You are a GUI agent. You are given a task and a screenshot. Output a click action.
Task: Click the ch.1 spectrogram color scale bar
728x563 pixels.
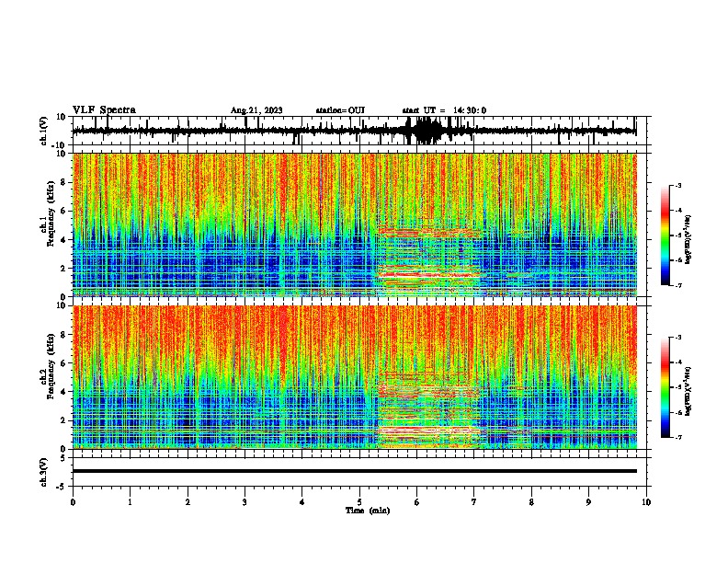point(665,236)
